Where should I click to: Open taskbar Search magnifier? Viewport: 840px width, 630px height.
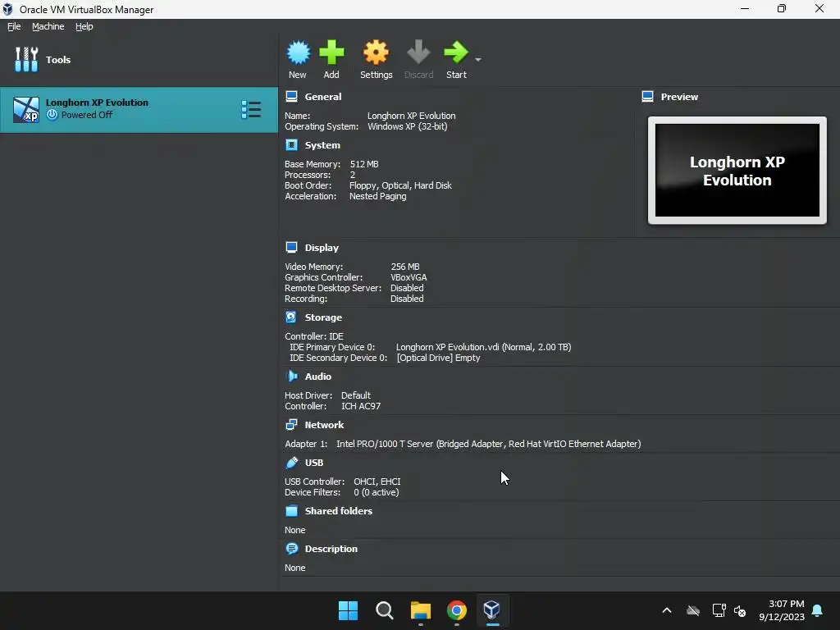(x=384, y=610)
